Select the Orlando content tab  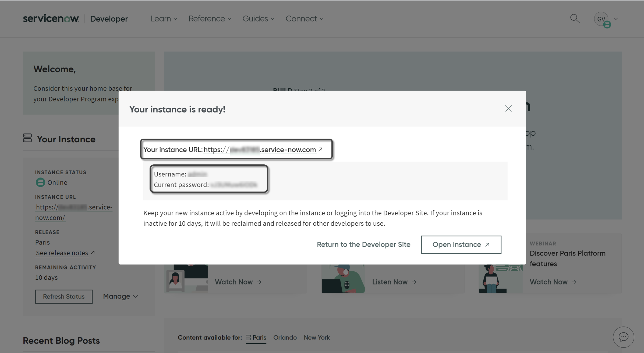[285, 337]
